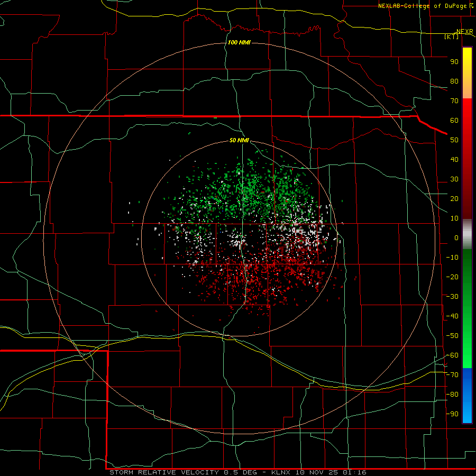
Task: Click the 50 NMI range ring label
Action: tap(239, 140)
